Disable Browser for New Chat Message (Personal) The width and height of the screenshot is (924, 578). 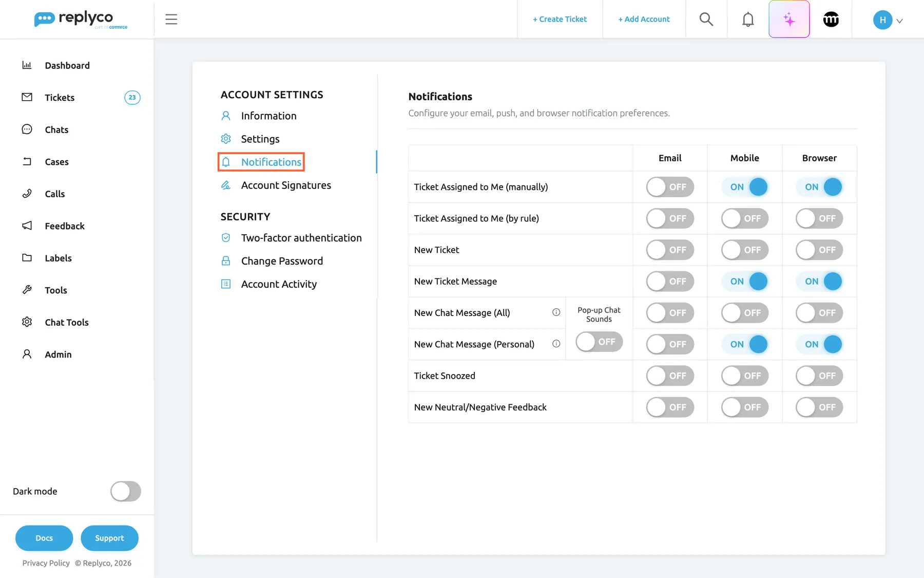point(819,344)
